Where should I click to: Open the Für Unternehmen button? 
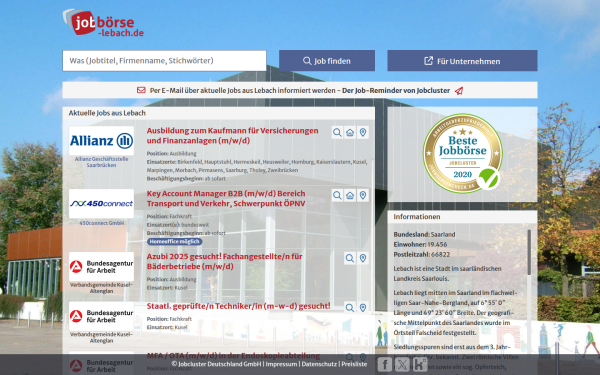coord(462,61)
